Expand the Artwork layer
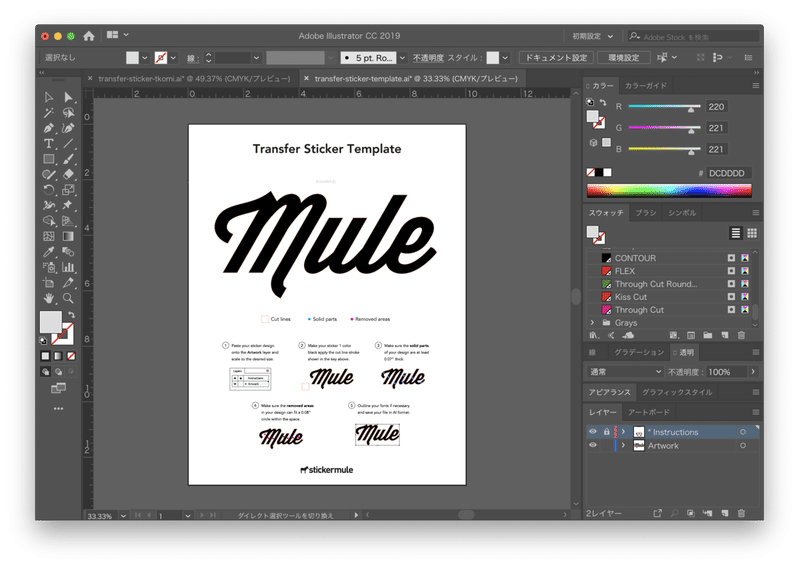The image size is (800, 568). (x=623, y=446)
